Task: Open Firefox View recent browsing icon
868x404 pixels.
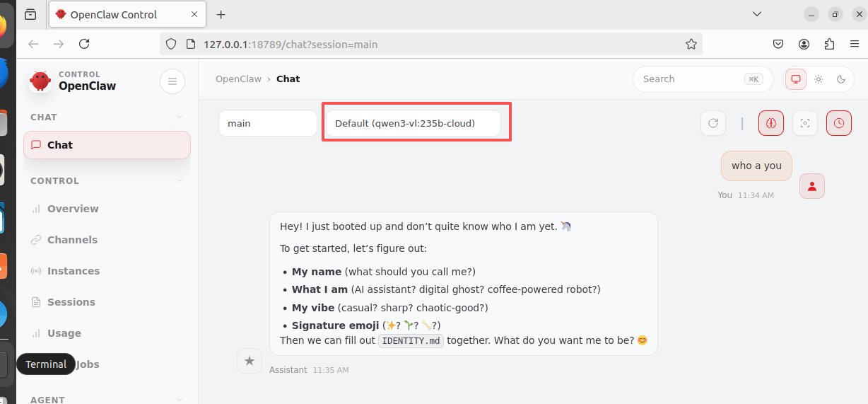Action: [30, 14]
